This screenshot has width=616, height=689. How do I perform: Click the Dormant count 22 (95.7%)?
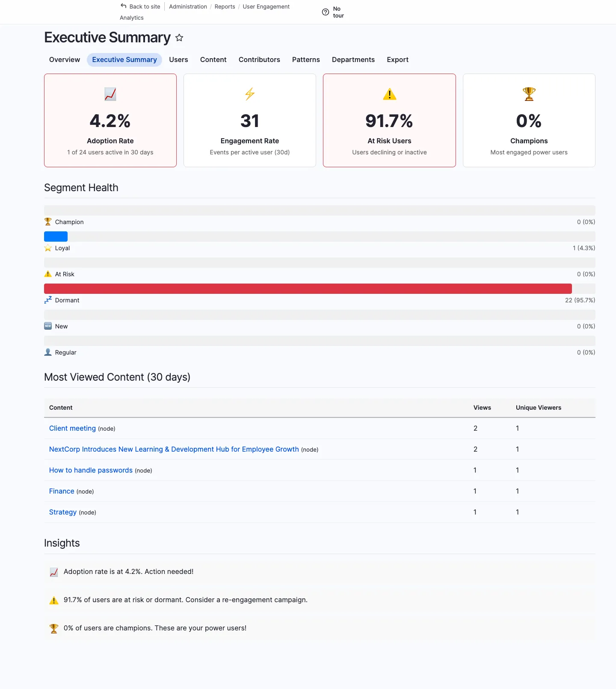[580, 300]
